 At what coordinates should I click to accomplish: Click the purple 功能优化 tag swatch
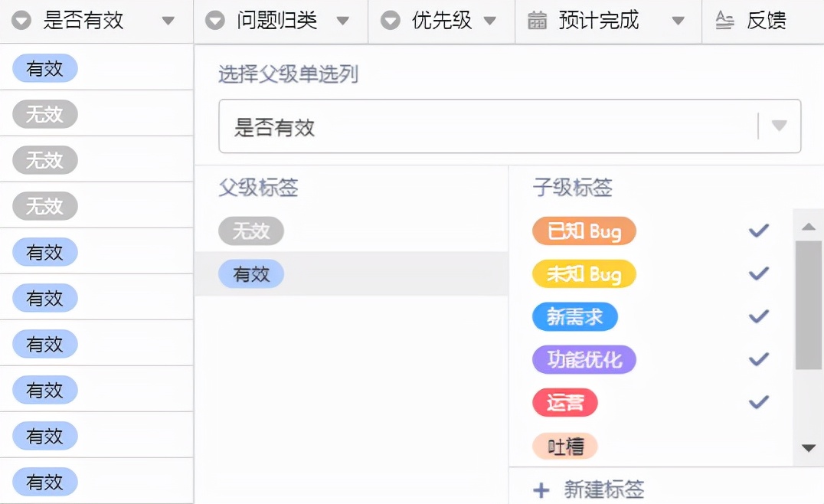point(584,359)
